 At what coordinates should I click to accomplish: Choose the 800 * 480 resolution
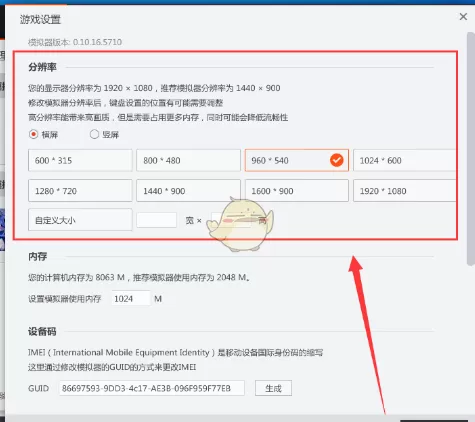188,160
